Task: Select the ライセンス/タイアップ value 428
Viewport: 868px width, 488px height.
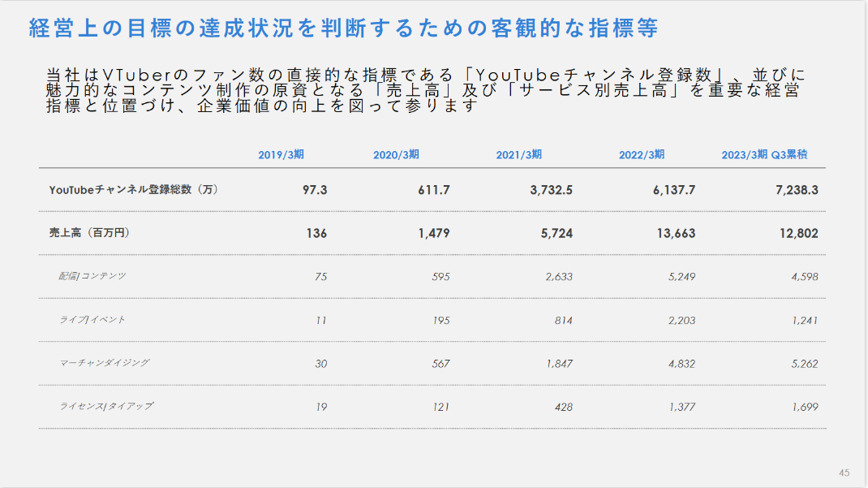Action: pyautogui.click(x=564, y=407)
